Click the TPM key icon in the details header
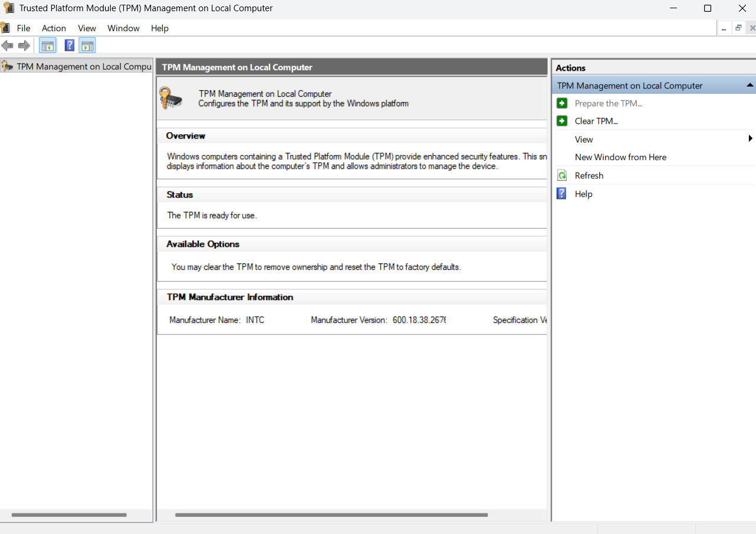Viewport: 756px width, 534px height. pos(171,98)
